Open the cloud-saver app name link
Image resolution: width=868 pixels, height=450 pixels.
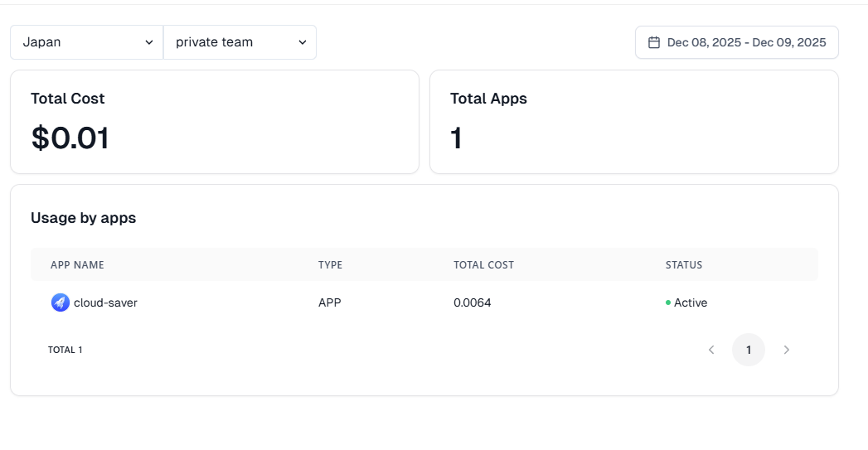[105, 302]
